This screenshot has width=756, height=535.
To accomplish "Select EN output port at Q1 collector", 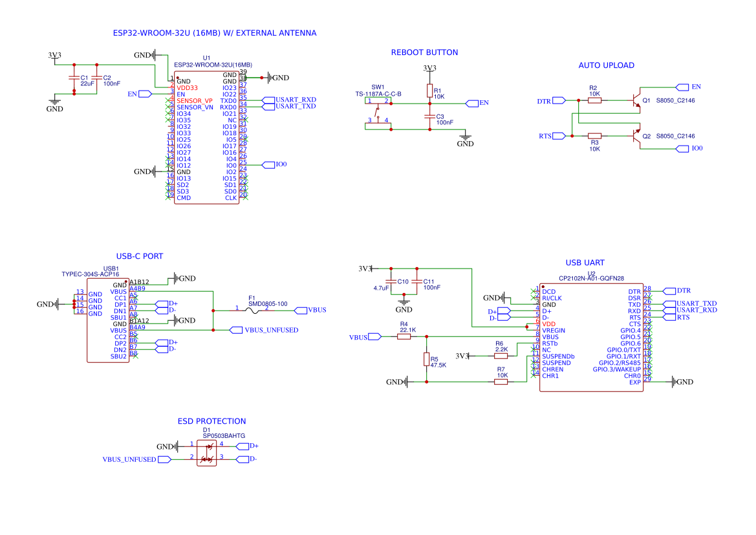I will coord(689,87).
